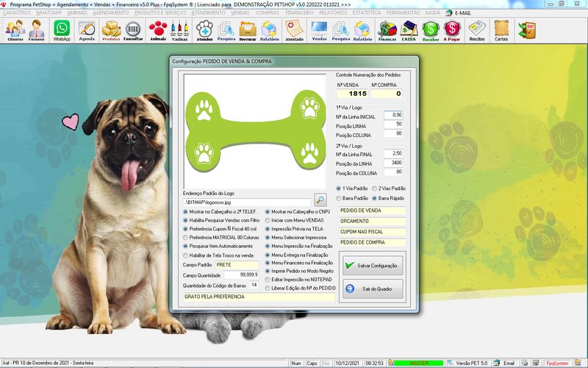The height and width of the screenshot is (368, 588).
Task: Open the Agenda icon
Action: coord(87,30)
